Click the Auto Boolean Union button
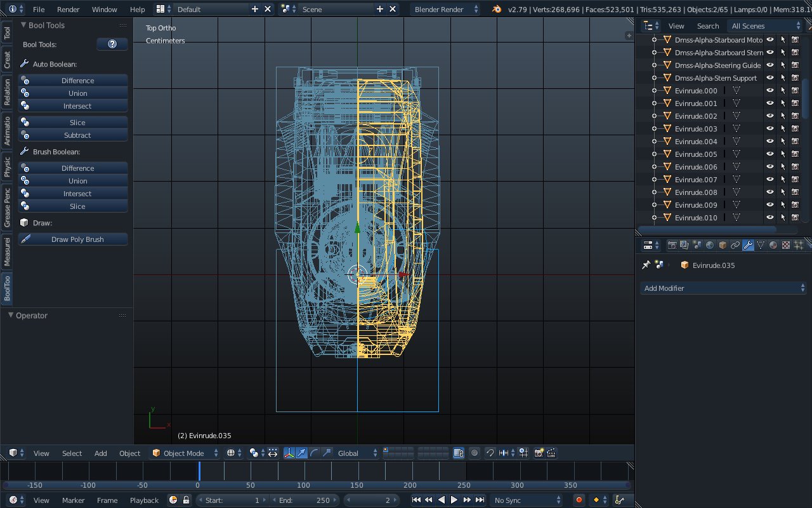The height and width of the screenshot is (508, 812). (77, 93)
